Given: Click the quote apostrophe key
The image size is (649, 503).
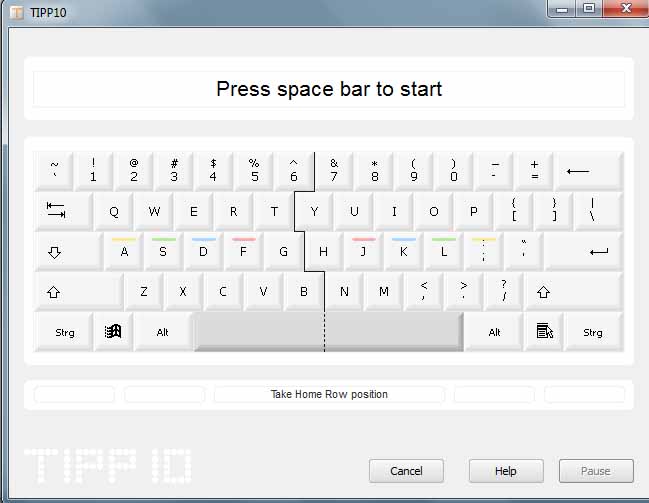Looking at the screenshot, I should (x=523, y=251).
